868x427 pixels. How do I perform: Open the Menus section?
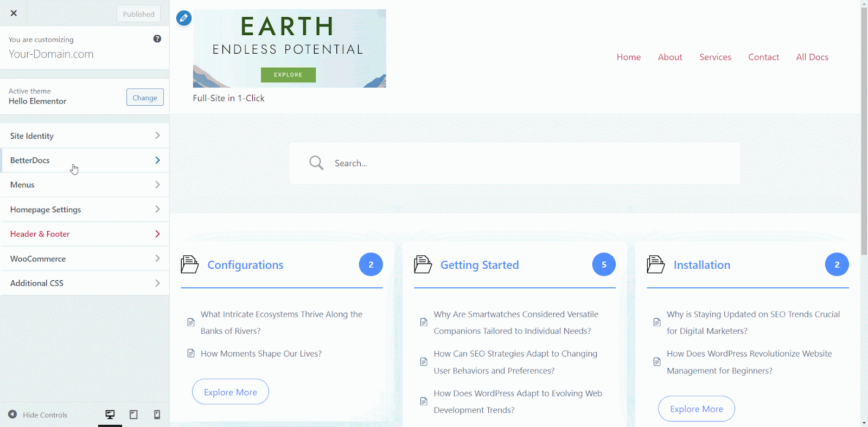coord(85,185)
